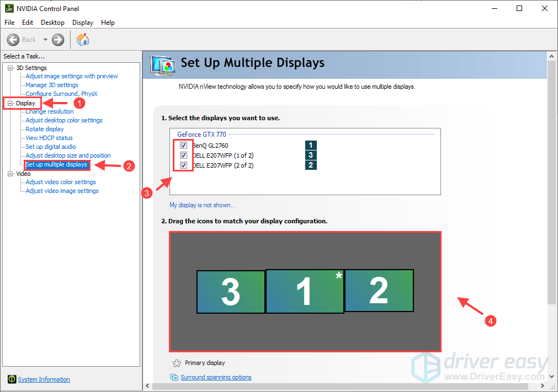Screen dimensions: 558x392
Task: Open Adjust video image settings
Action: click(x=62, y=191)
